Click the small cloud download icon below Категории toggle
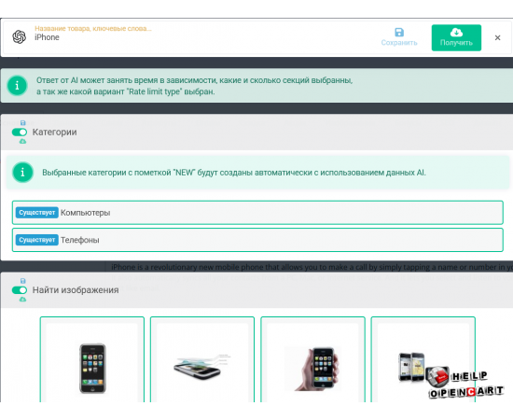The image size is (513, 420). point(22,142)
